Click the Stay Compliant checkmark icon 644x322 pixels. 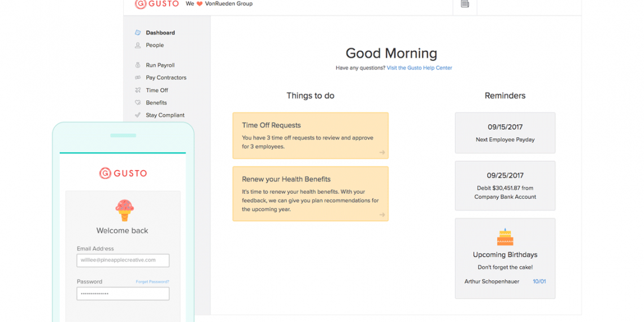click(137, 115)
